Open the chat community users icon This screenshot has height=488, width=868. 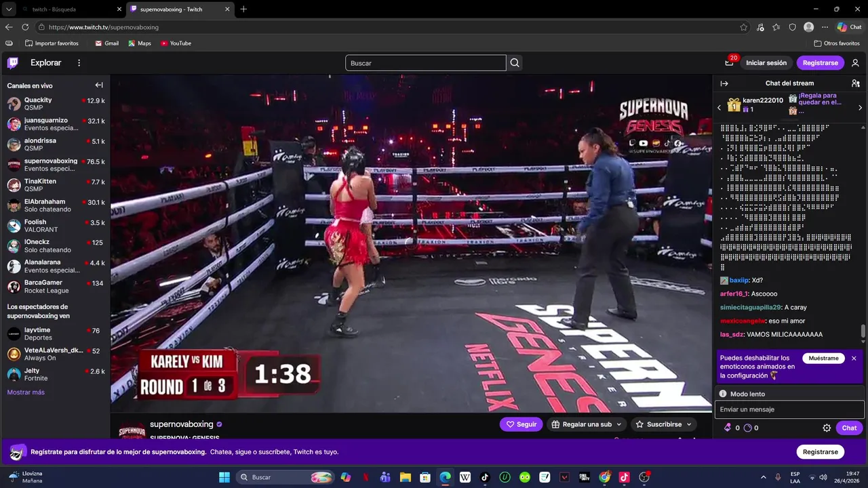click(x=856, y=83)
